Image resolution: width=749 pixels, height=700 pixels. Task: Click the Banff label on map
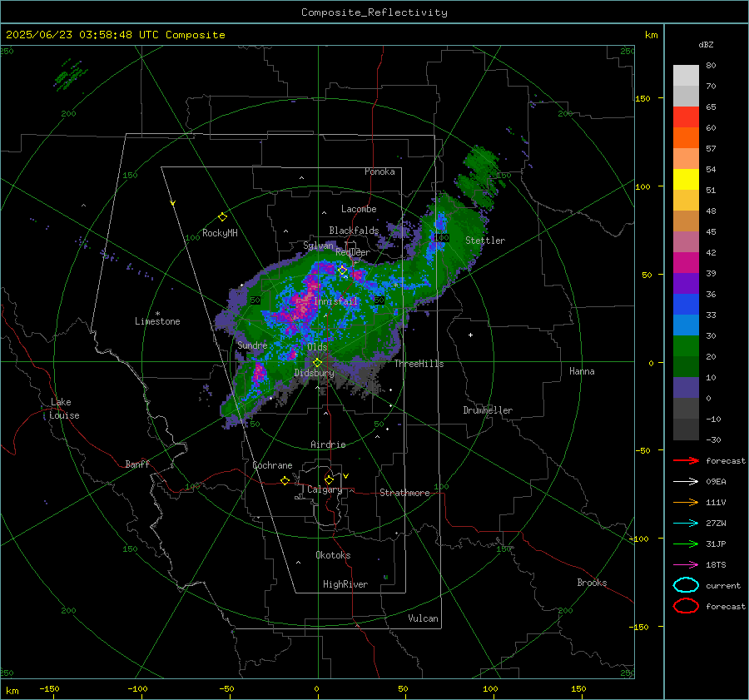pos(137,464)
